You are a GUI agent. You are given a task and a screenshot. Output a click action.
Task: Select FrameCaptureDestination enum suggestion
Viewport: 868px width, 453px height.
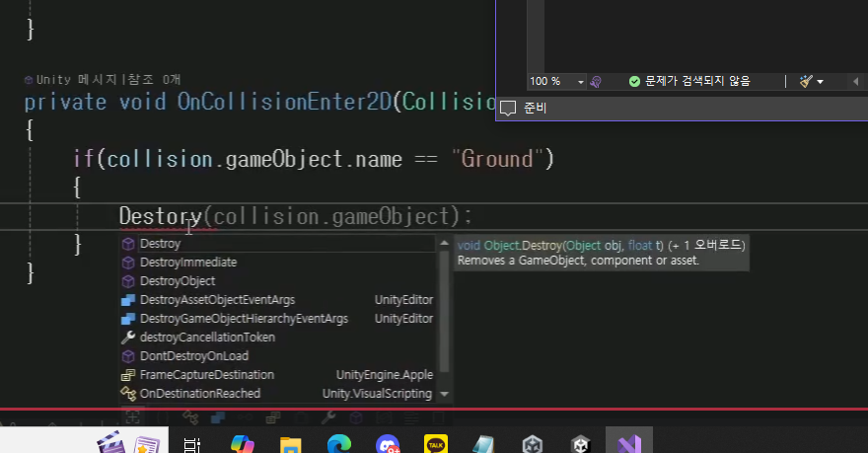click(277, 375)
